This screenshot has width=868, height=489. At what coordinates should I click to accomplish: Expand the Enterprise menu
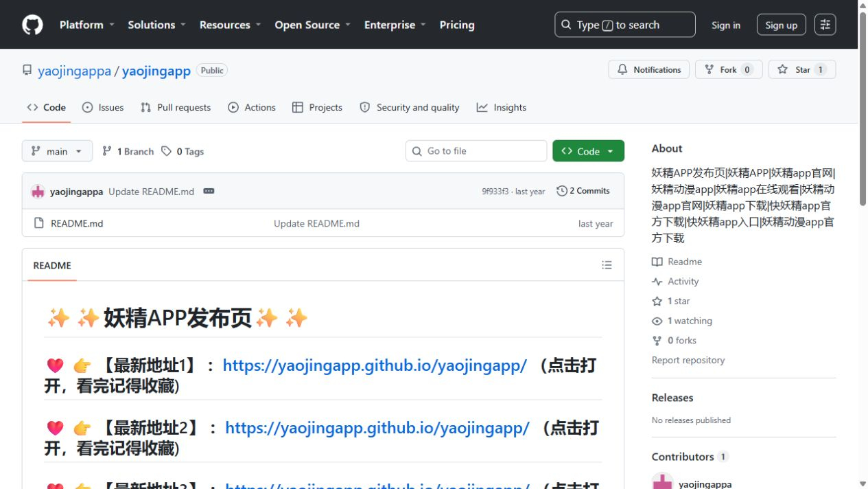(395, 25)
